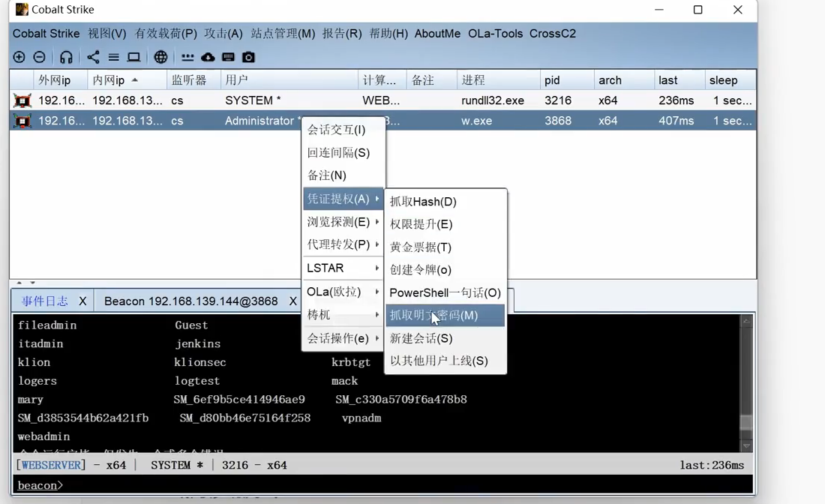Click the disconnect minus icon in toolbar
The image size is (825, 504).
coord(39,57)
